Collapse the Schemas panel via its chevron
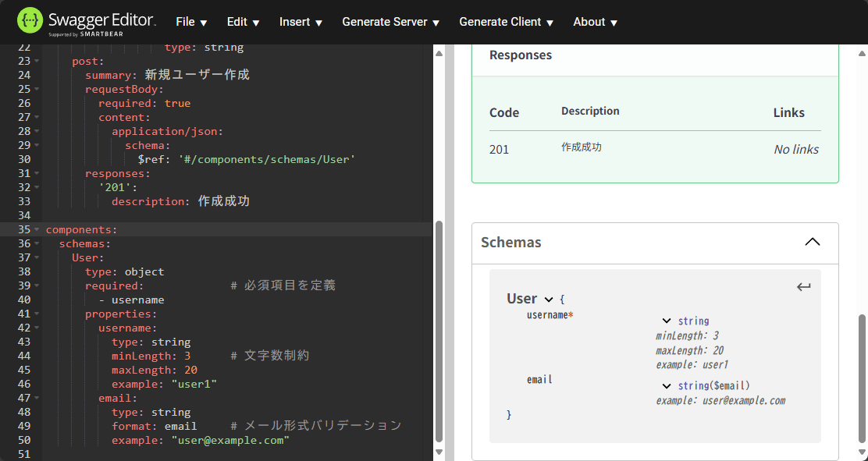Screen dimensions: 868x461 click(812, 243)
